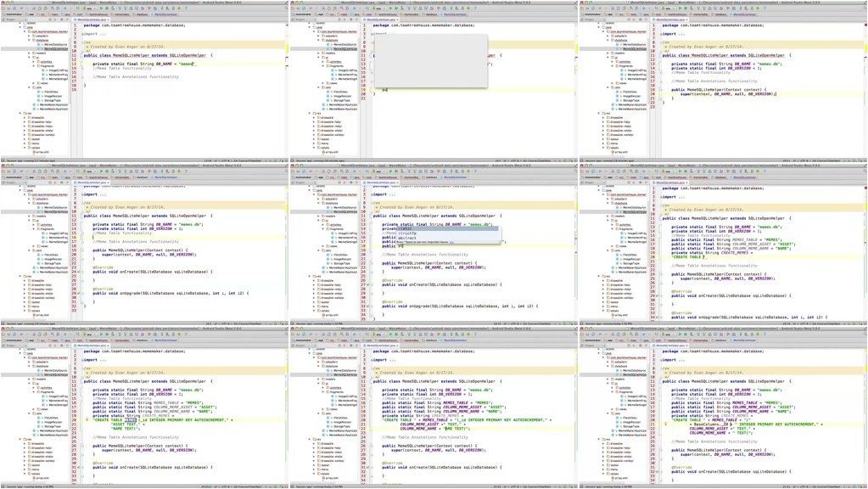
Task: Click the BaseColumns._ID code text
Action: (x=713, y=424)
